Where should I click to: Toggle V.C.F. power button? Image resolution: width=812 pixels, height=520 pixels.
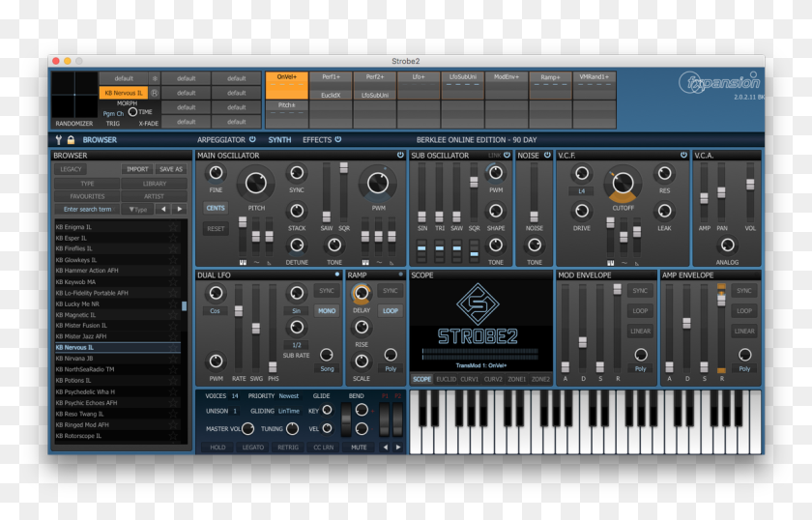[x=683, y=155]
